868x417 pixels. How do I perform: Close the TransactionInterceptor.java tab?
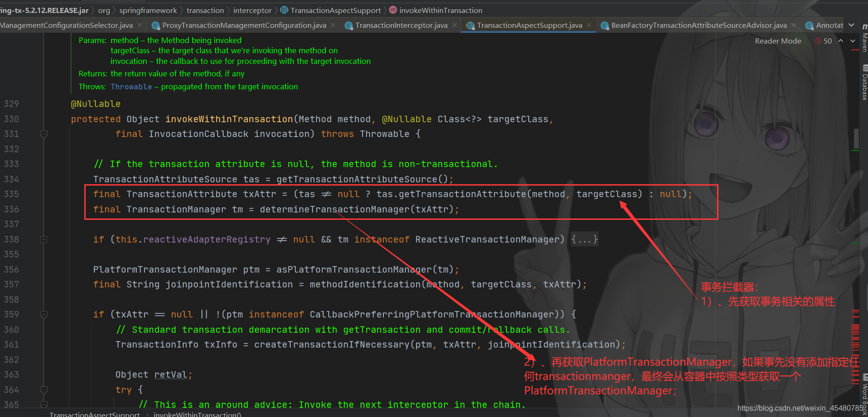click(455, 25)
